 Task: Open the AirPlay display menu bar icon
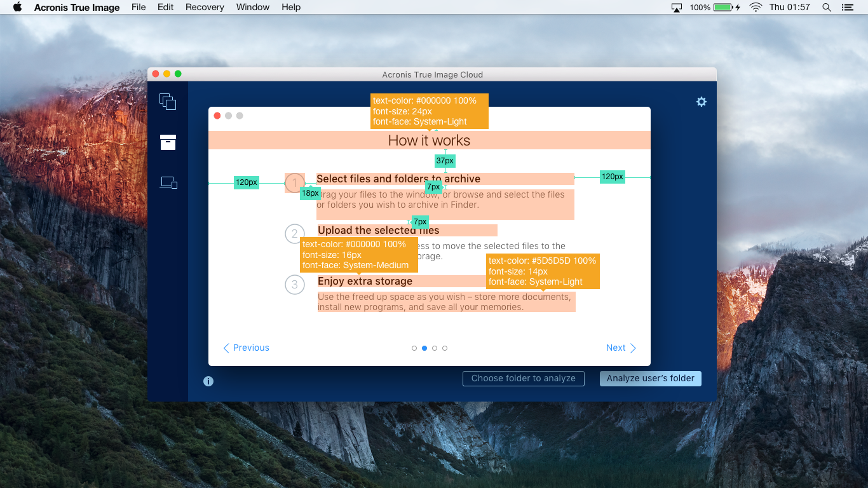(677, 7)
